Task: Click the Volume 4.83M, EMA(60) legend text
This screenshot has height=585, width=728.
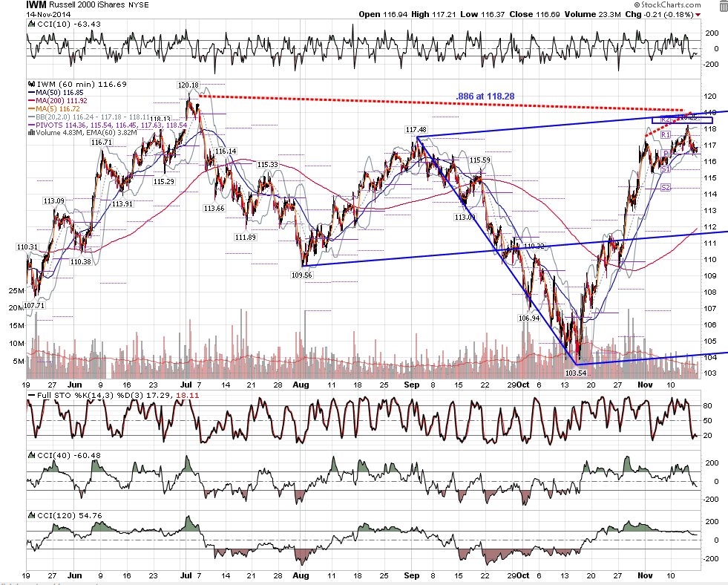Action: [x=86, y=133]
